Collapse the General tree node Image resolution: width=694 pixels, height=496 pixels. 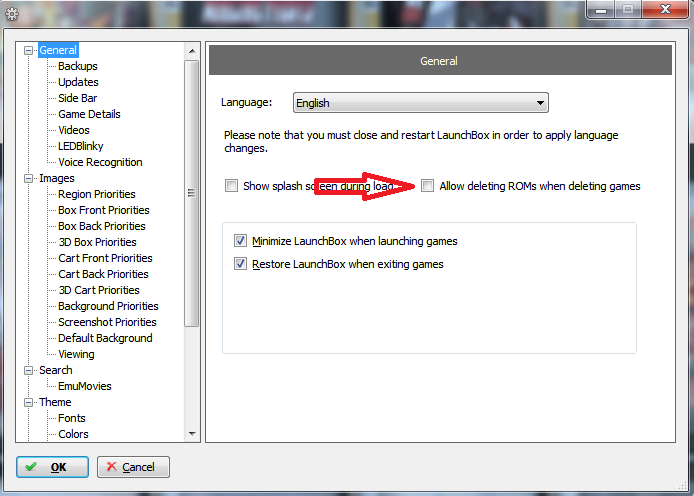(29, 50)
